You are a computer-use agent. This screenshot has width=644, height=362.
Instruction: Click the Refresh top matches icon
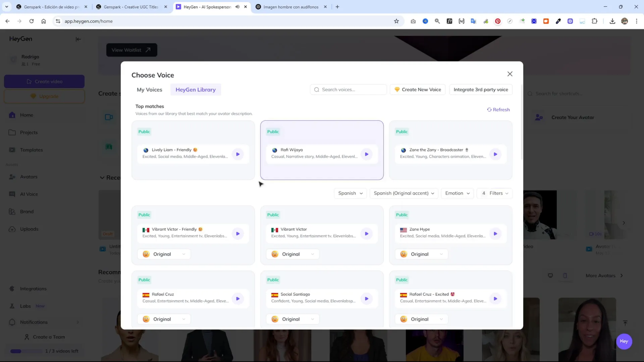[x=489, y=109]
